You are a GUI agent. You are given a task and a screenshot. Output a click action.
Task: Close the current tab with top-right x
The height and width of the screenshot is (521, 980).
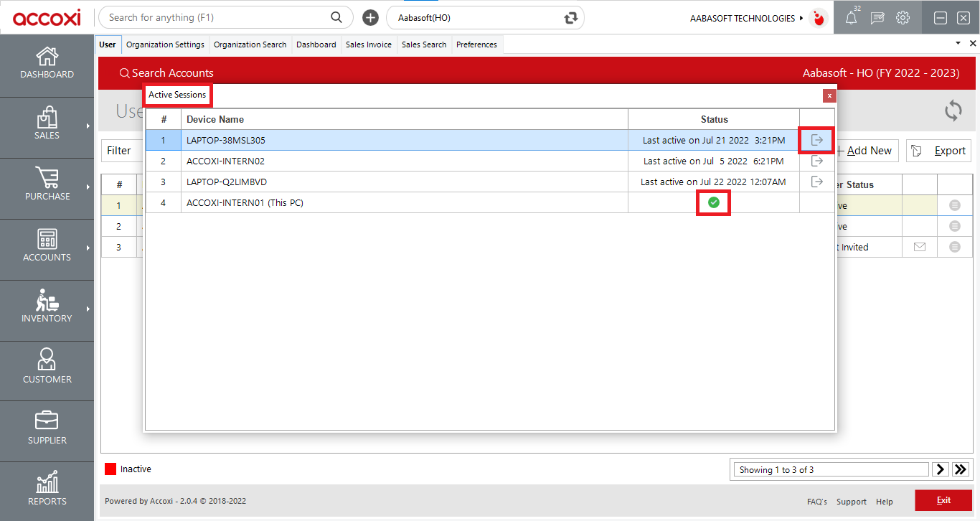[973, 43]
